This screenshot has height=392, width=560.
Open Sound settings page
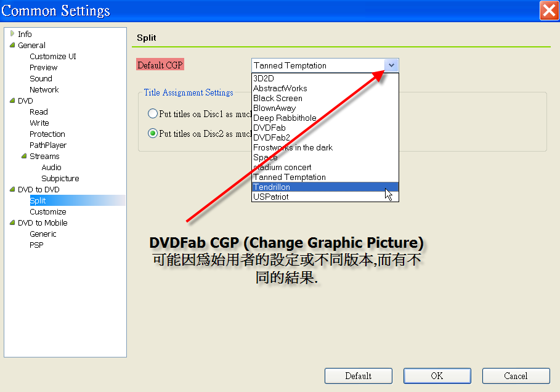pos(41,79)
